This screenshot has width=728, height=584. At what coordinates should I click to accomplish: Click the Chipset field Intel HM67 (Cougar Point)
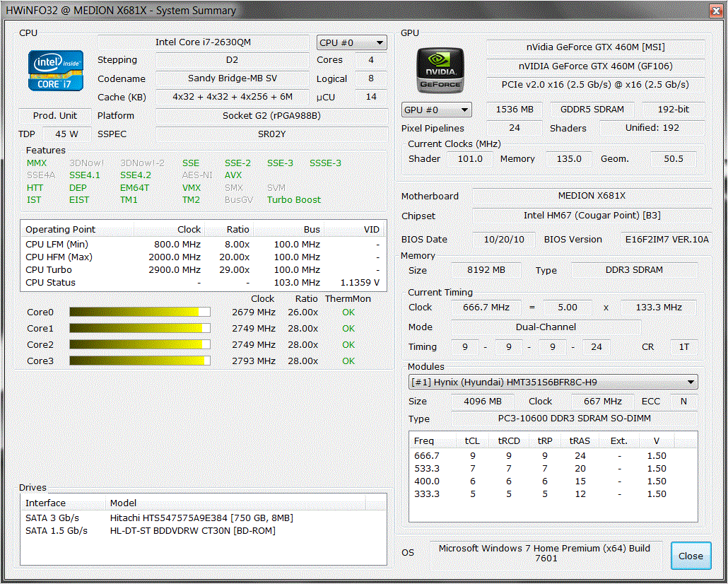point(592,216)
